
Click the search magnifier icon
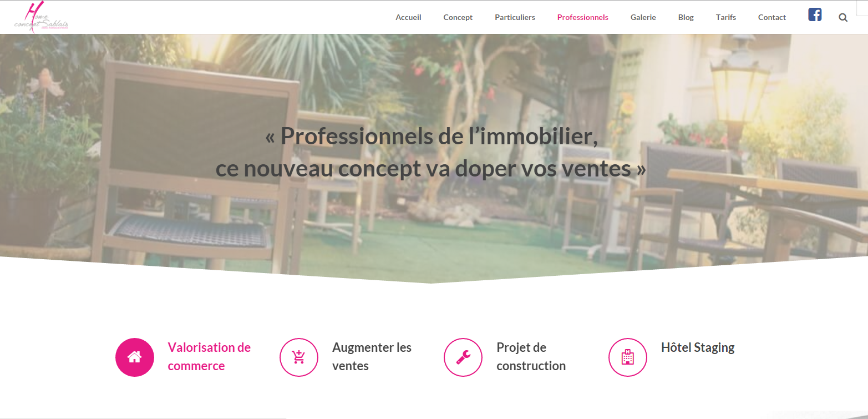click(843, 17)
